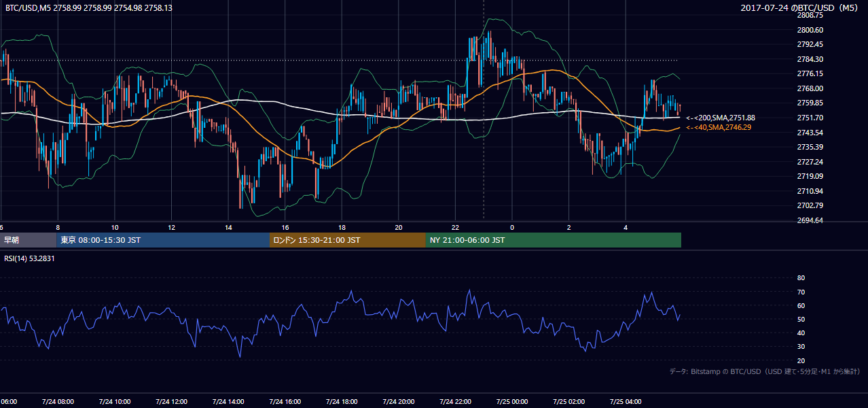Click the 7/24 18:00 time label
868x408 pixels.
pos(342,401)
